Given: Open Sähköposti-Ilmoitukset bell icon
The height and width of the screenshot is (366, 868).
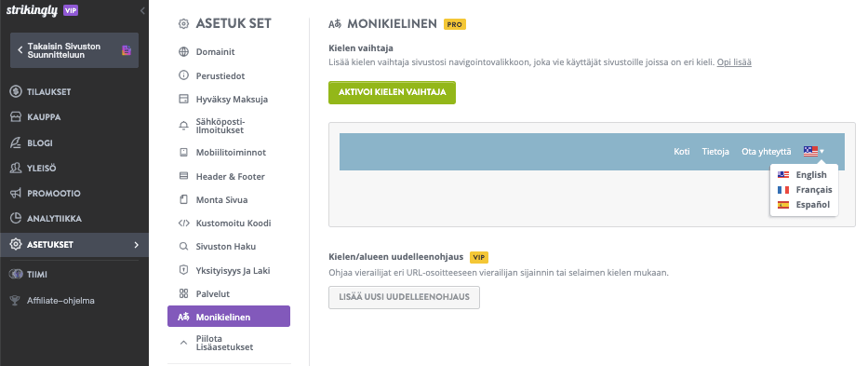Looking at the screenshot, I should (x=184, y=126).
